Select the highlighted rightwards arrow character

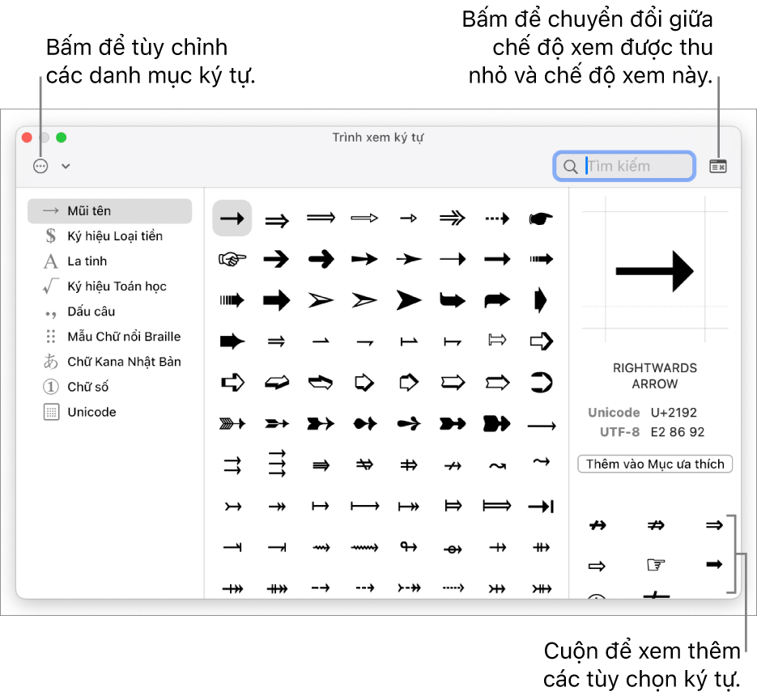point(232,218)
